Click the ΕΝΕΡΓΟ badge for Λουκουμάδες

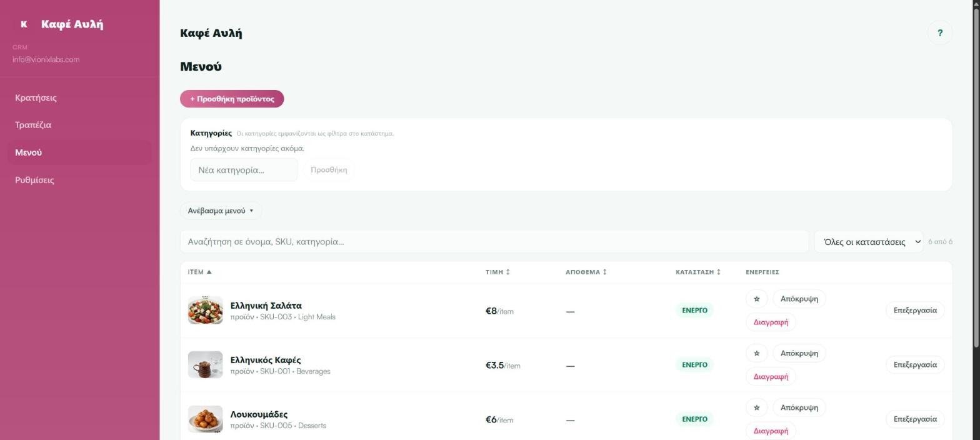point(694,419)
